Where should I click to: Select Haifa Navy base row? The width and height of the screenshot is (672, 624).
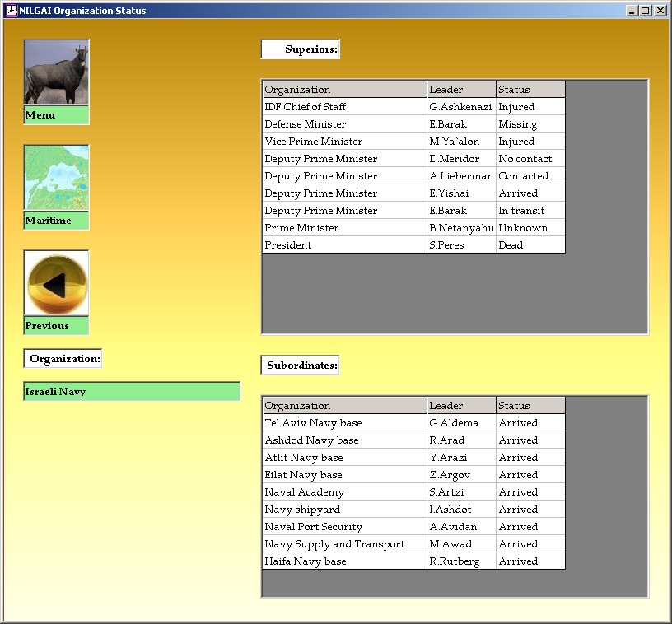coord(344,561)
